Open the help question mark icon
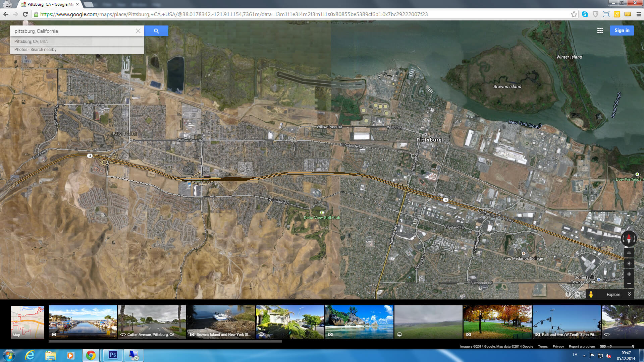Image resolution: width=644 pixels, height=362 pixels. click(x=568, y=294)
